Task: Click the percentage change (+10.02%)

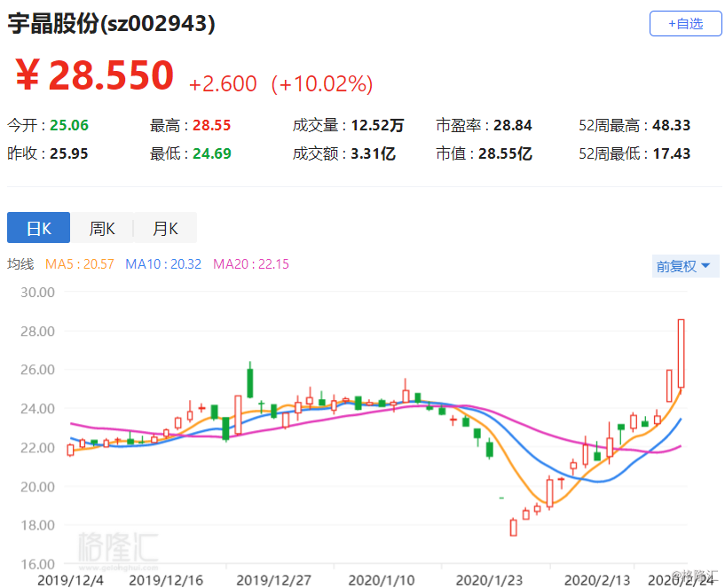Action: point(322,84)
